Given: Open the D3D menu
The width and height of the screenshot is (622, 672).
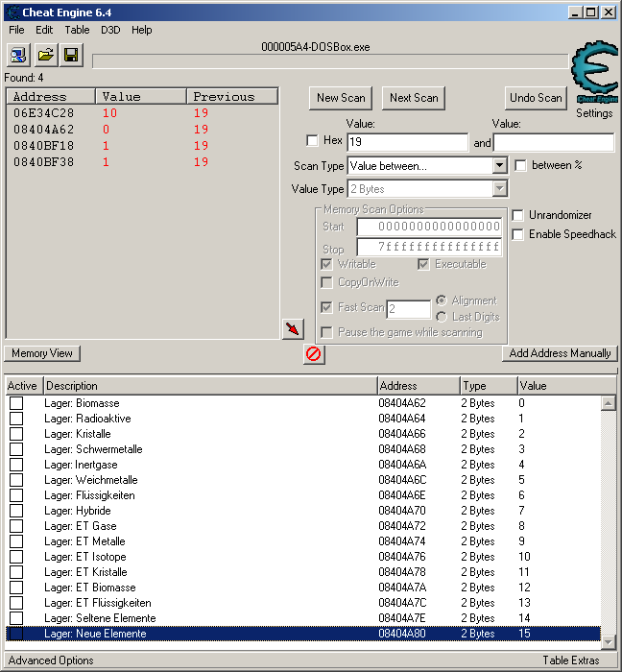Looking at the screenshot, I should click(110, 30).
